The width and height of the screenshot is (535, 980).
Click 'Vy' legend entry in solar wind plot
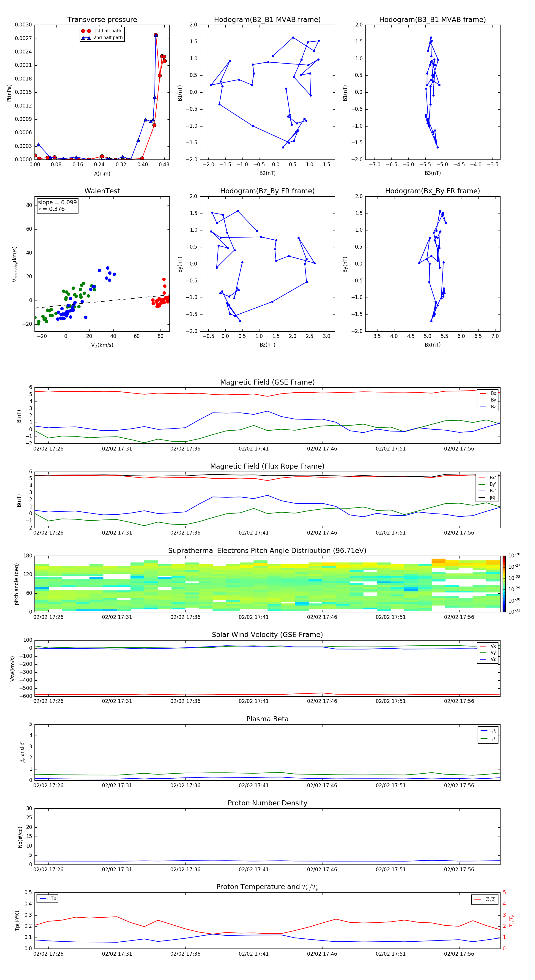coord(488,652)
